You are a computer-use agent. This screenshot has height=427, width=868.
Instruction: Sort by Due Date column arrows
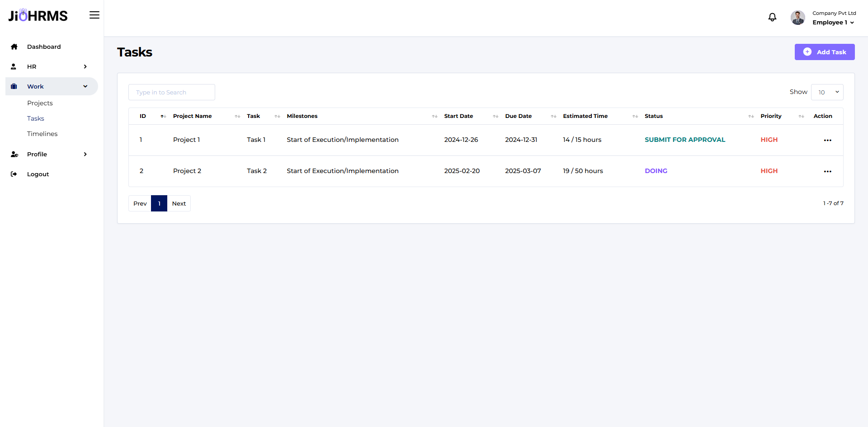(553, 117)
